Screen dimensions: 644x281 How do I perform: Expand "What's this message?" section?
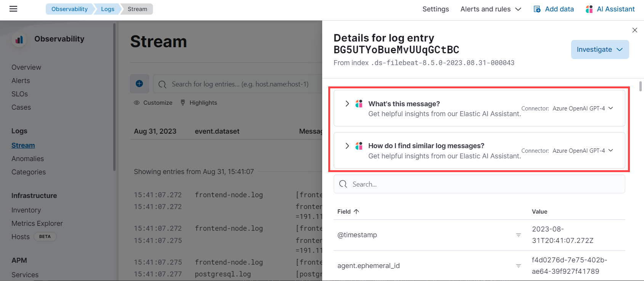point(347,104)
